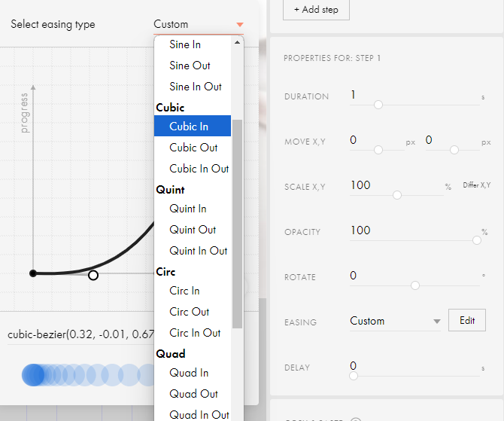504x421 pixels.
Task: Click the Scale value 100 field
Action: click(396, 185)
